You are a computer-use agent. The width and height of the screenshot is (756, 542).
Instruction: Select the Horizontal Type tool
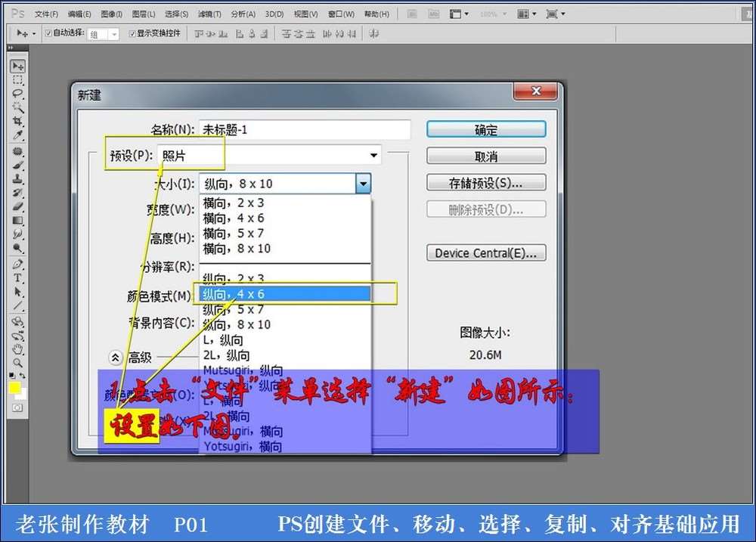18,278
